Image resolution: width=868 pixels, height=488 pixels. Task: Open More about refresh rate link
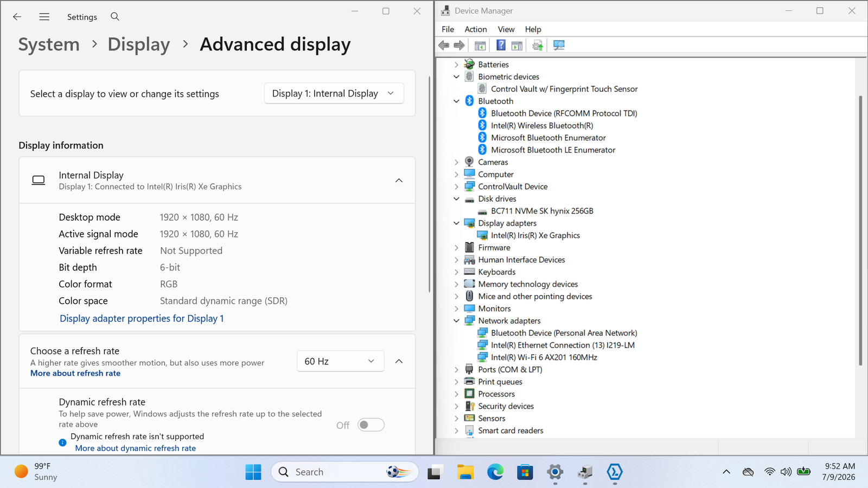[x=75, y=373]
